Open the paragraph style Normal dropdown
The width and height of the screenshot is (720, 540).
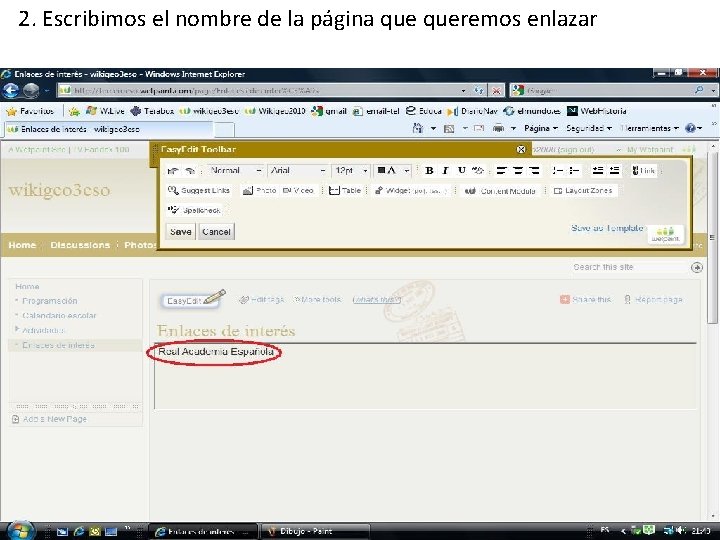click(235, 170)
